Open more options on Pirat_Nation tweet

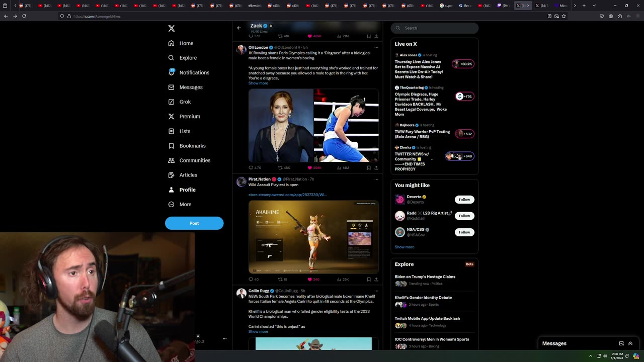coord(376,179)
